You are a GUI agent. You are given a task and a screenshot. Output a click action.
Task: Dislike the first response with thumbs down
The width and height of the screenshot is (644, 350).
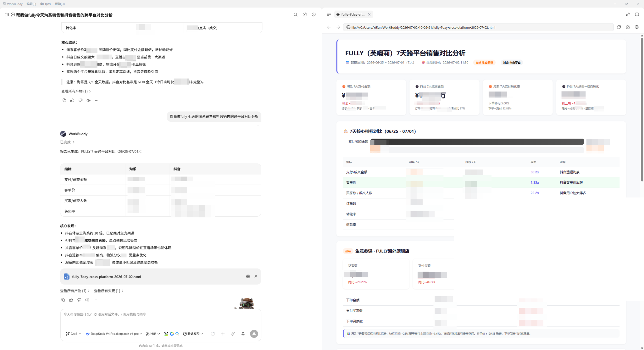80,100
